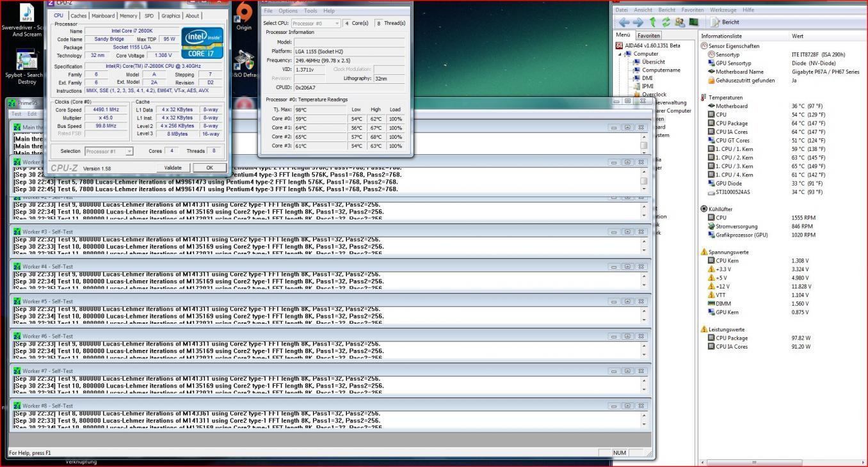
Task: Switch to Mainboard tab in CPU-Z
Action: pyautogui.click(x=103, y=16)
